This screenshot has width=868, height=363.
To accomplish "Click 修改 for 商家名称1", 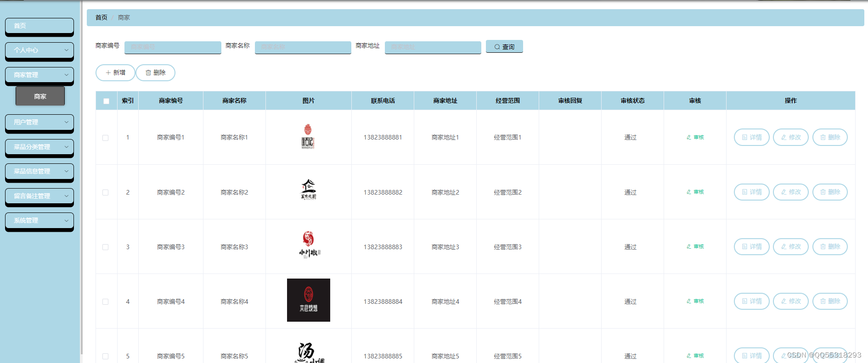I will point(791,137).
